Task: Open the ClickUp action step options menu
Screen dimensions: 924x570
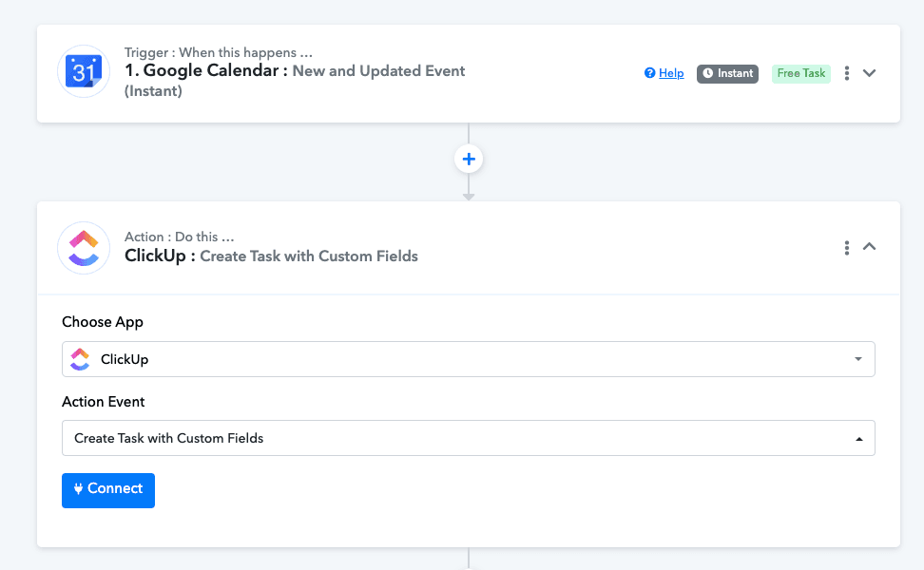Action: (x=846, y=247)
